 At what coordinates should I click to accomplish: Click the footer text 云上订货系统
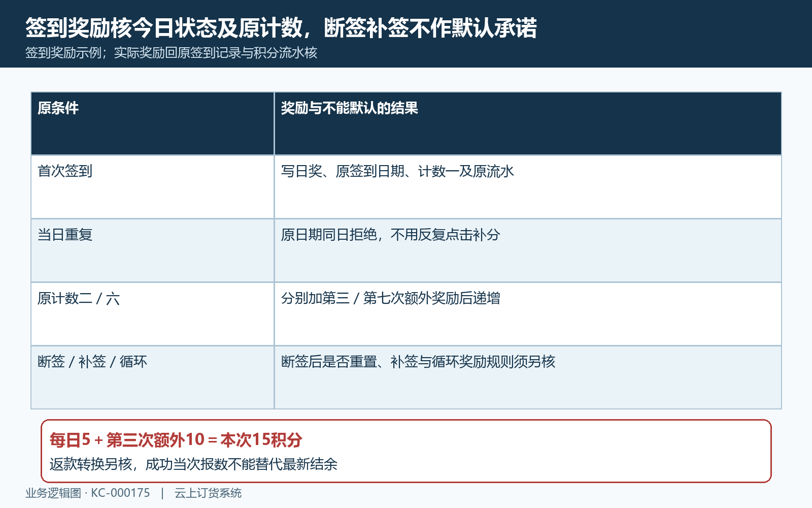pos(208,493)
